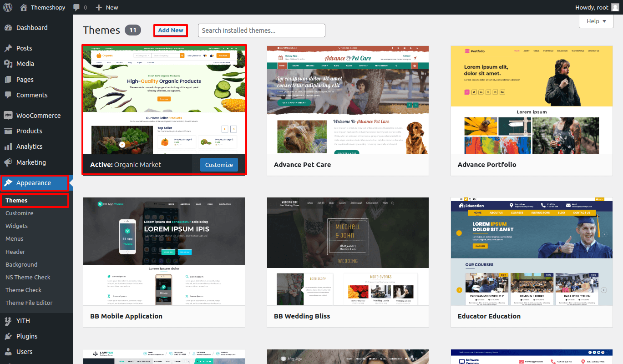This screenshot has width=623, height=364.
Task: Click the Search installed themes field
Action: [x=261, y=30]
